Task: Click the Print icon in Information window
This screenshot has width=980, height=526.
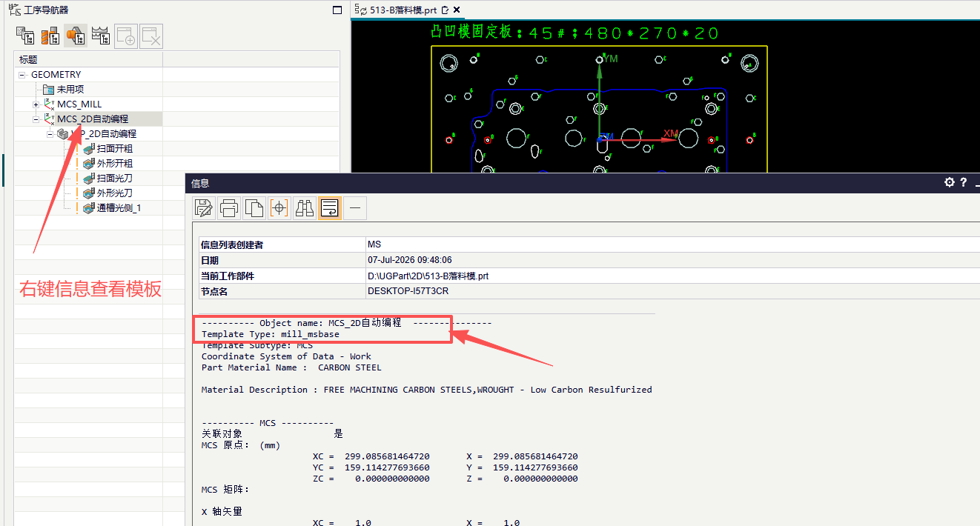Action: tap(229, 209)
